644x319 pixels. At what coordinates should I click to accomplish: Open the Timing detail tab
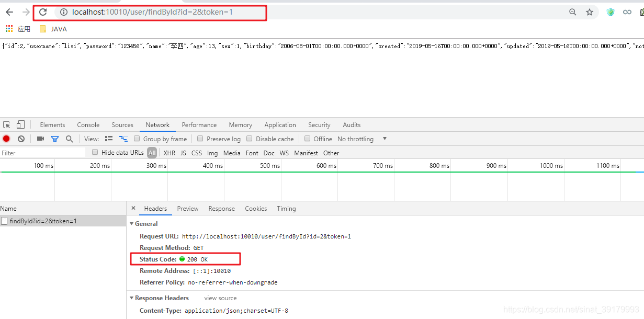pos(286,209)
